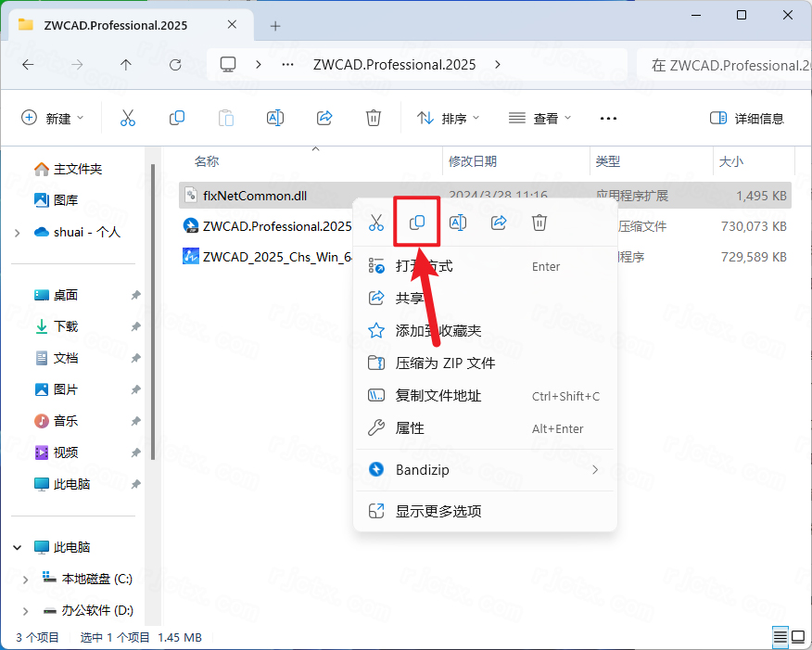Select 压缩为 ZIP 文件 menu entry
The height and width of the screenshot is (650, 812).
(445, 363)
